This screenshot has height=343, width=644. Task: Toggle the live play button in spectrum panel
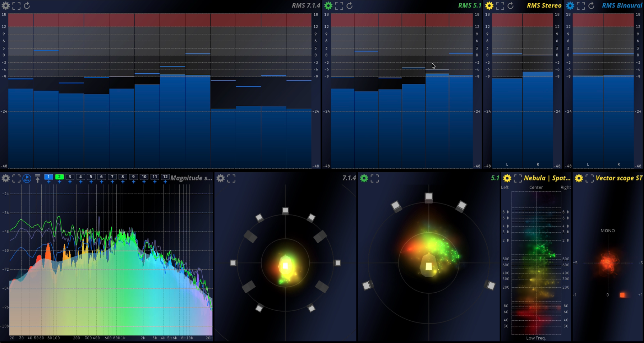pos(27,178)
